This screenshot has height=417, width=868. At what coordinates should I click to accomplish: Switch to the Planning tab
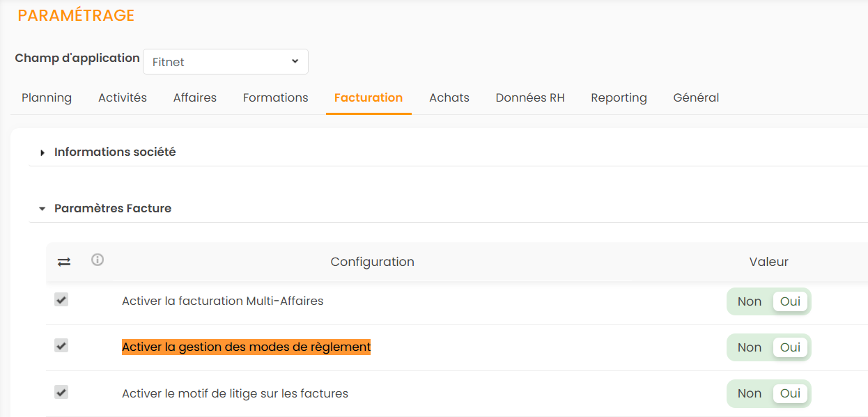tap(47, 97)
